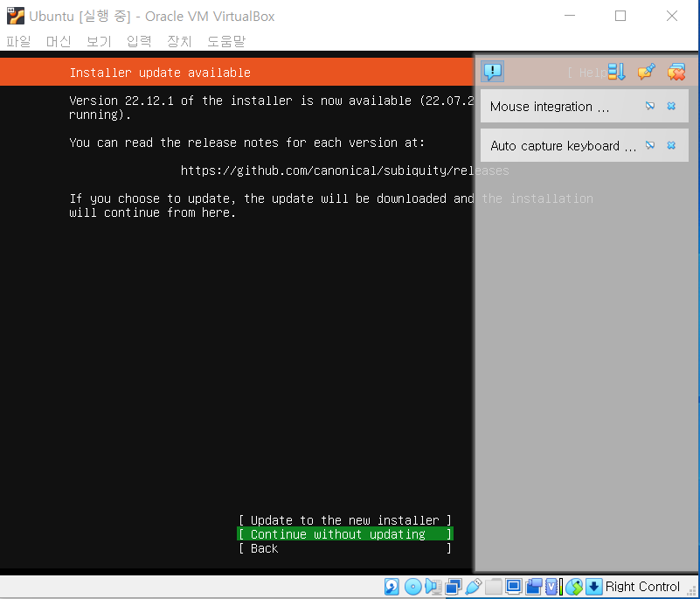This screenshot has height=599, width=700.
Task: Click the status bar resize grip
Action: click(x=692, y=591)
